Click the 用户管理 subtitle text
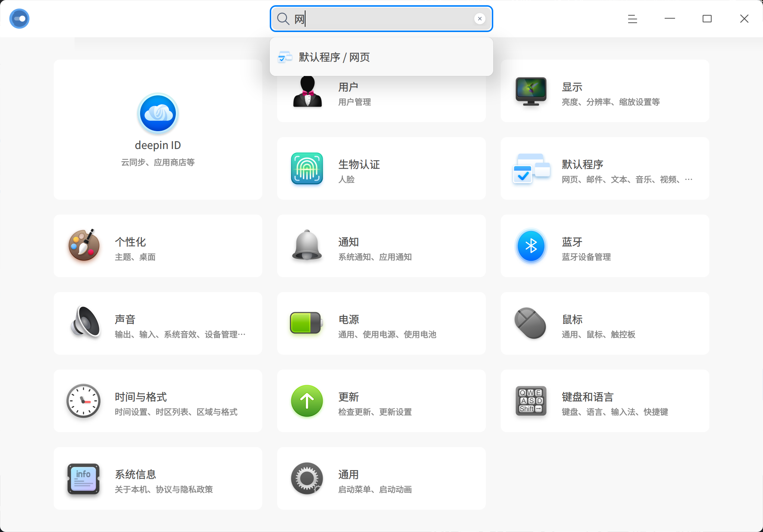This screenshot has width=763, height=532. 355,102
